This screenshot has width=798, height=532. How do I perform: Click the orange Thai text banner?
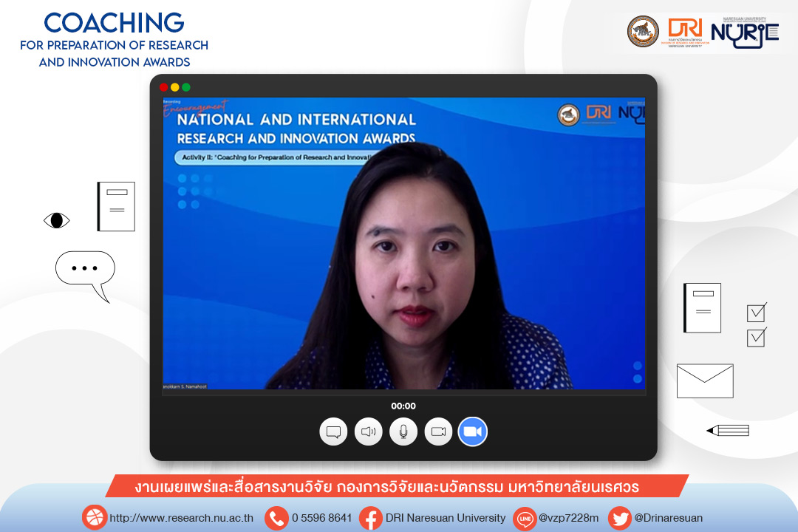[x=397, y=486]
